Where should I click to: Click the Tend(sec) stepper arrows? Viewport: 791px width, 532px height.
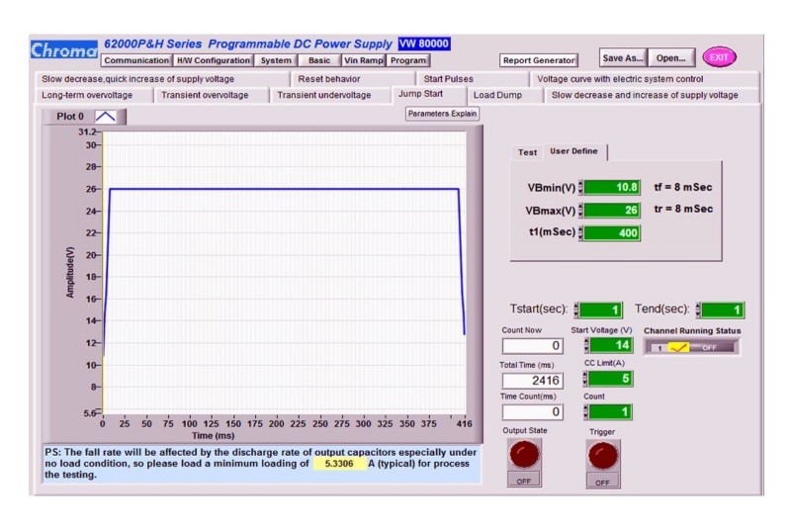(x=700, y=310)
